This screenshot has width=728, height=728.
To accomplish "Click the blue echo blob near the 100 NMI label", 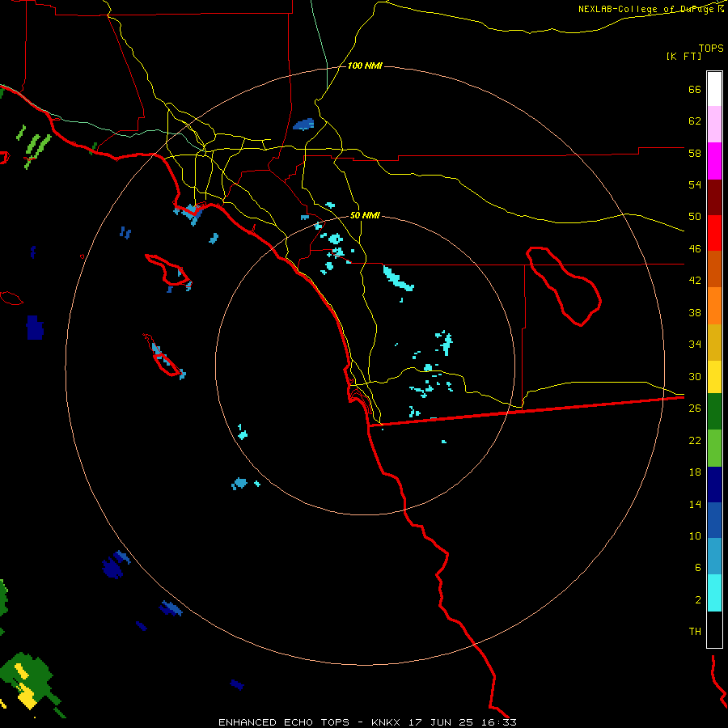I will pyautogui.click(x=303, y=125).
